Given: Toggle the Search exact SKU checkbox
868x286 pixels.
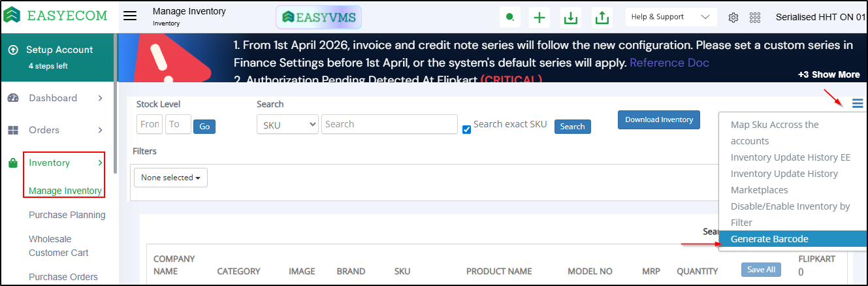Looking at the screenshot, I should coord(466,129).
